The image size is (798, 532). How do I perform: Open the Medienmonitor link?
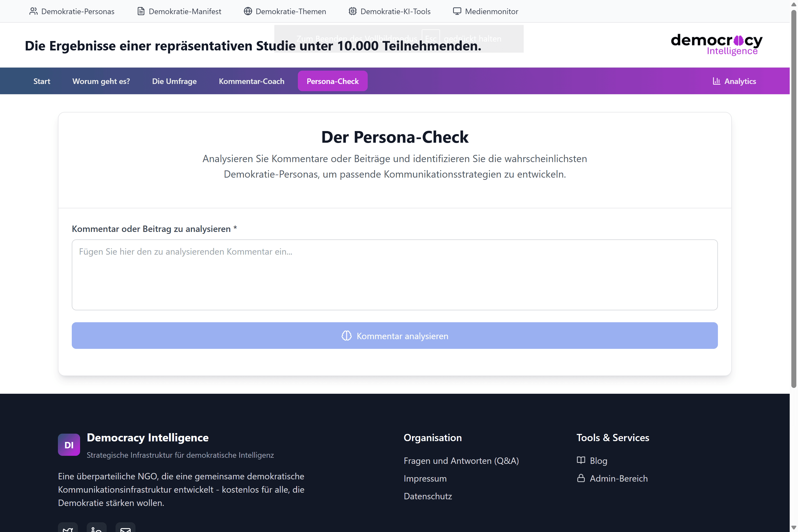click(485, 11)
